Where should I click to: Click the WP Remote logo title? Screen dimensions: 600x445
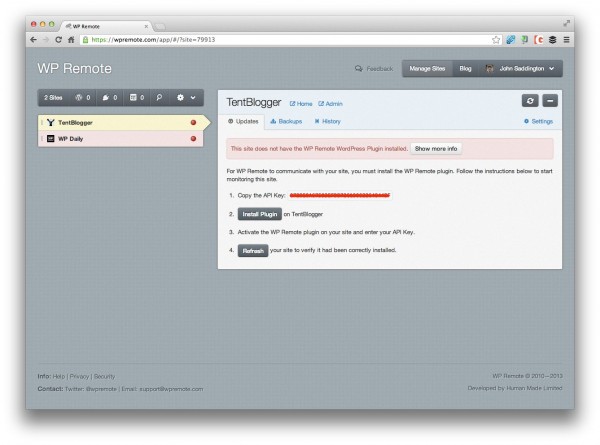[x=75, y=68]
